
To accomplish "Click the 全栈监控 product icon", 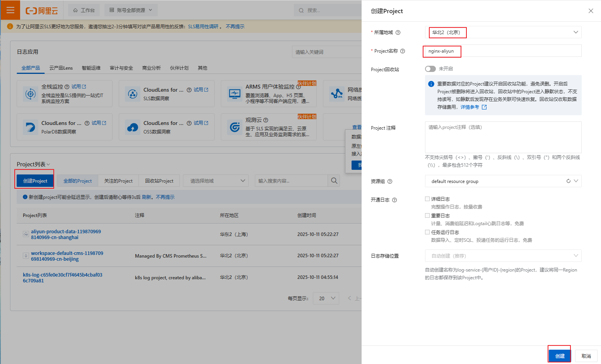I will (x=30, y=94).
